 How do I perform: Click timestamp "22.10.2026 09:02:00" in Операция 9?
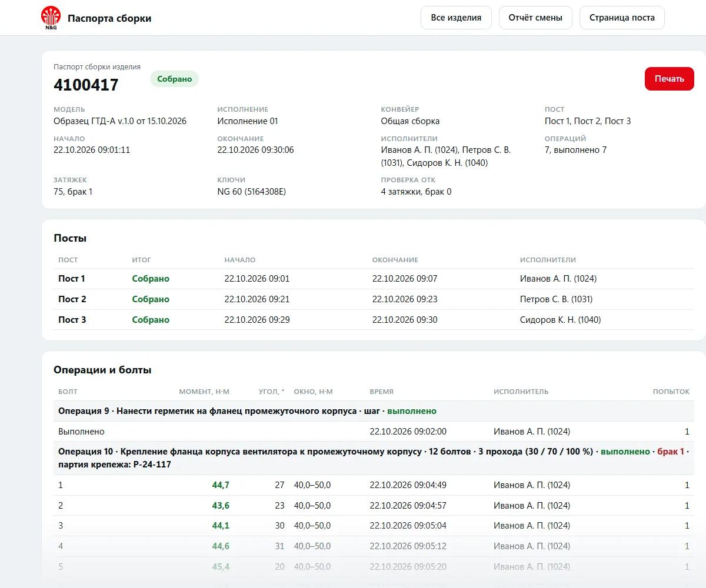click(x=408, y=432)
